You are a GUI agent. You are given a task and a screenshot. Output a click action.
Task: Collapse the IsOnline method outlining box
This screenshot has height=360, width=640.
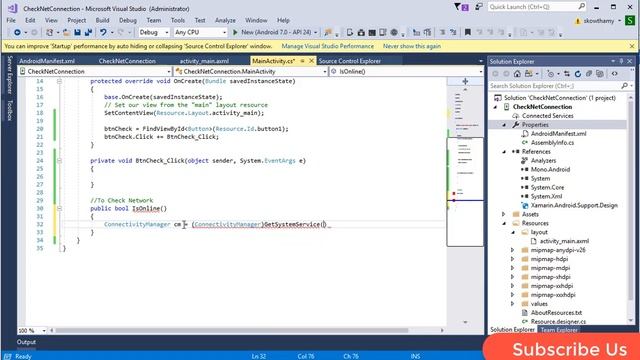[59, 209]
